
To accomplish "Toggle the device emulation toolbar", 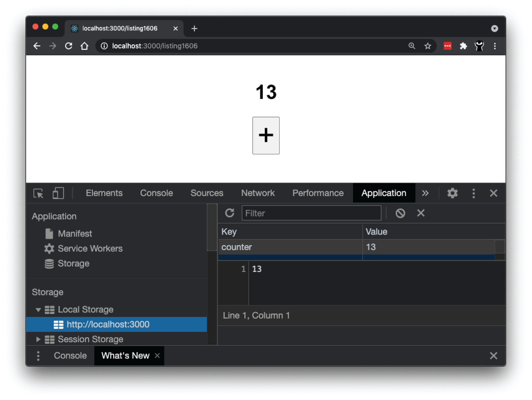I will 58,193.
